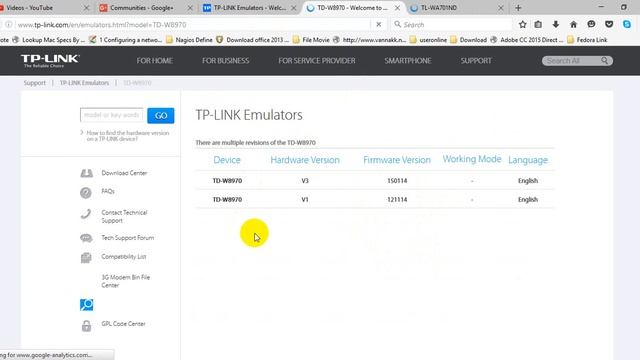The width and height of the screenshot is (640, 360).
Task: Open the GPL Code Center link
Action: [123, 324]
